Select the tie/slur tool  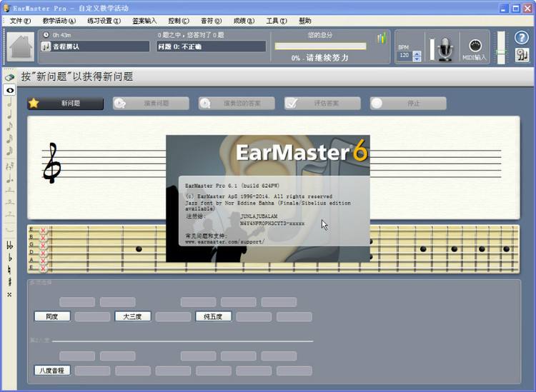point(10,228)
